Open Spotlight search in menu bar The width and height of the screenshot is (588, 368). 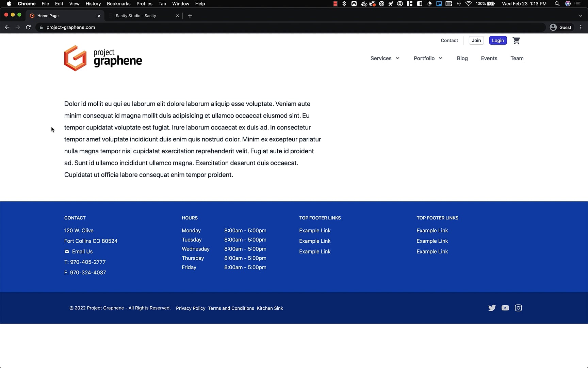557,4
